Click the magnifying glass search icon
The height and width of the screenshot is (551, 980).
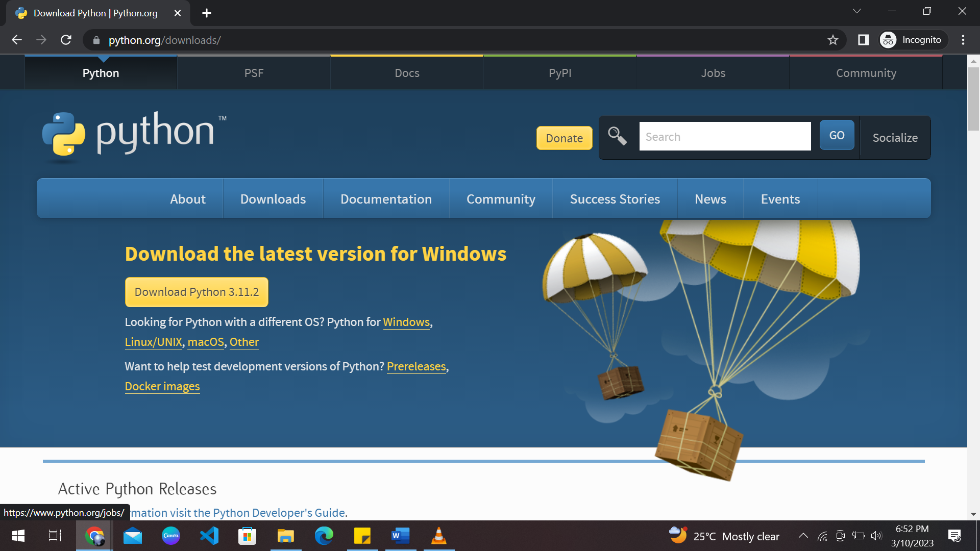(x=617, y=136)
